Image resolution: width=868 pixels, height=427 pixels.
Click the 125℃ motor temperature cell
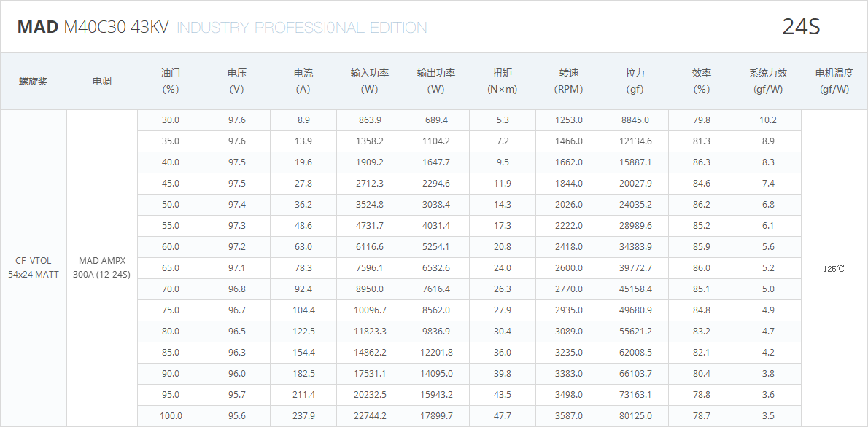pos(834,269)
